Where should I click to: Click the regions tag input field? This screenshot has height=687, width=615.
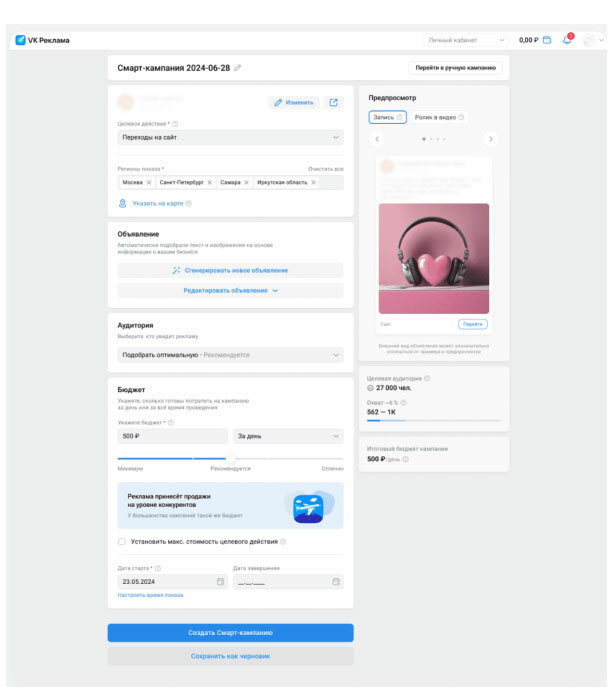[x=230, y=182]
